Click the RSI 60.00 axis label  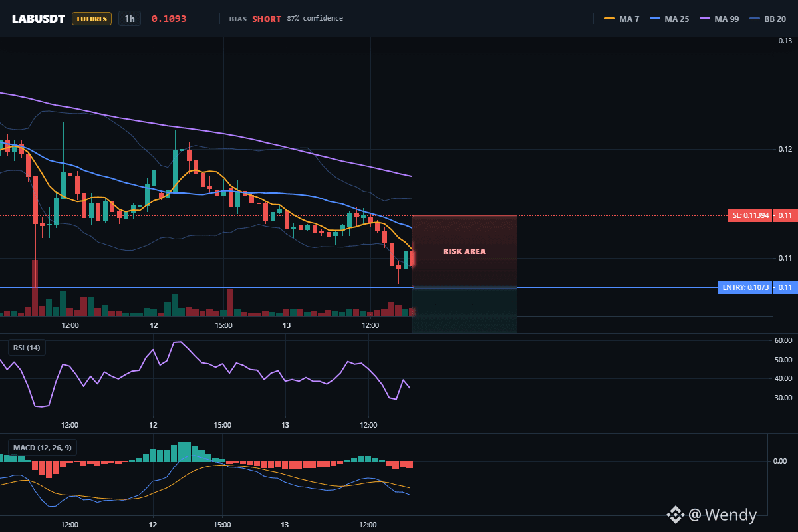pyautogui.click(x=785, y=340)
